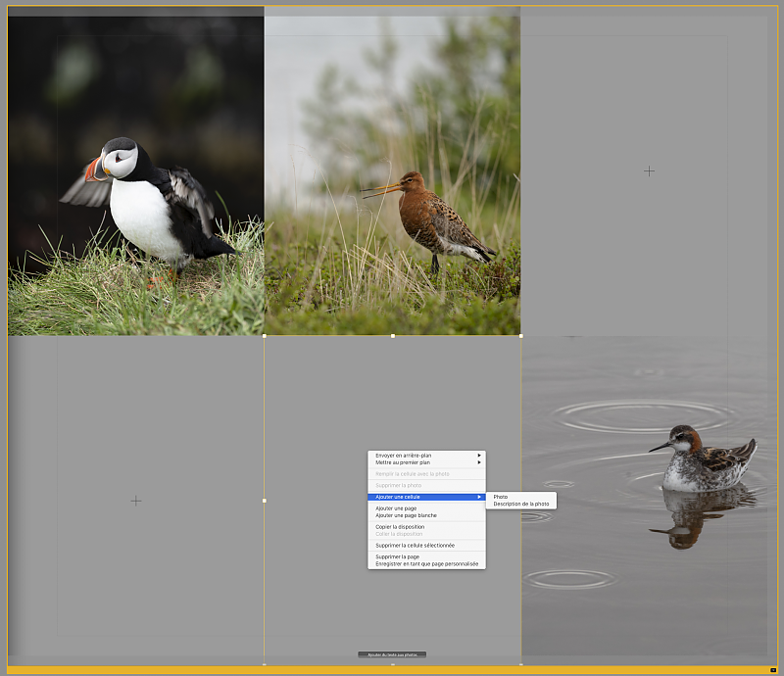Choose Supprimer la cellule sélectionnée

(415, 545)
